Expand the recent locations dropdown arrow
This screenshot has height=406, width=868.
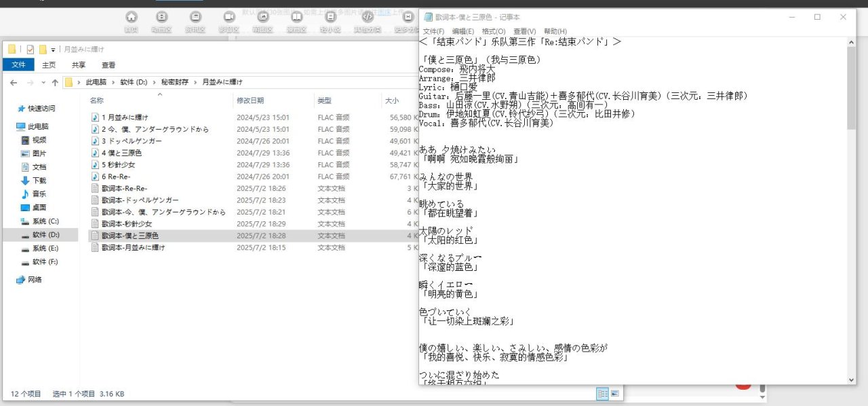click(x=42, y=82)
